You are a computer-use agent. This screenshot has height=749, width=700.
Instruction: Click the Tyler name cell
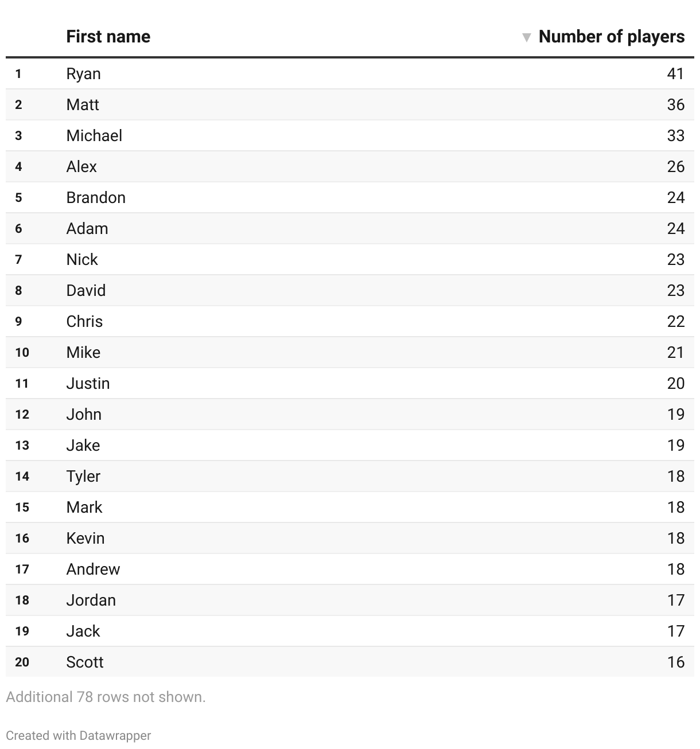pyautogui.click(x=83, y=477)
